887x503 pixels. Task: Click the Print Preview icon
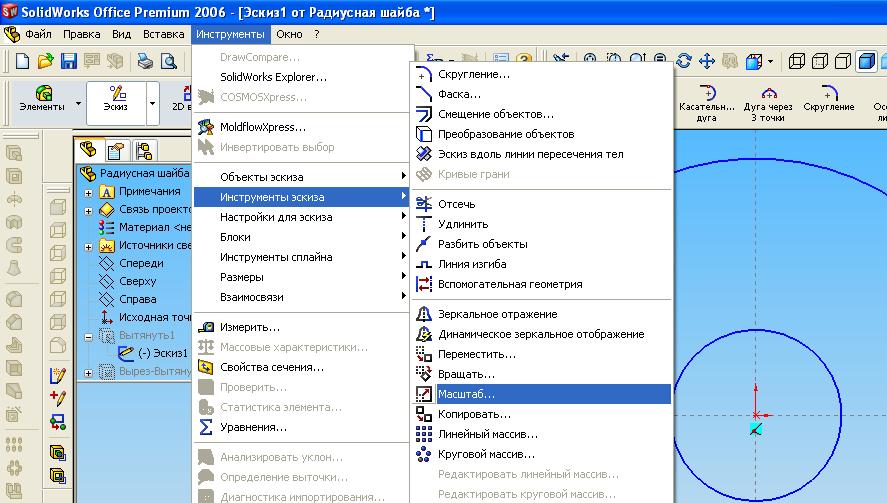169,61
